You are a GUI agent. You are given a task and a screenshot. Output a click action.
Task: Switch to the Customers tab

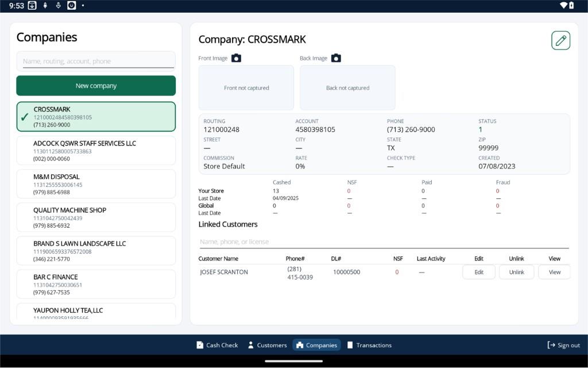(268, 345)
